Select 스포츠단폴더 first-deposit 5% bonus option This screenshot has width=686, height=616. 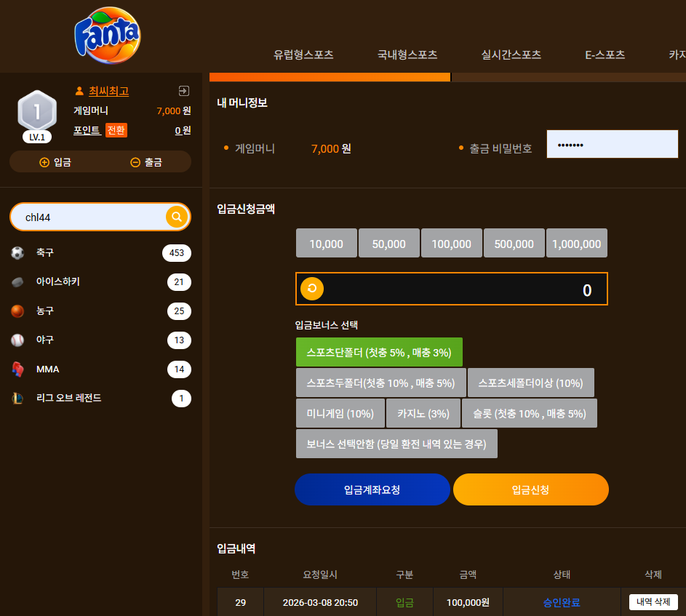tap(379, 352)
